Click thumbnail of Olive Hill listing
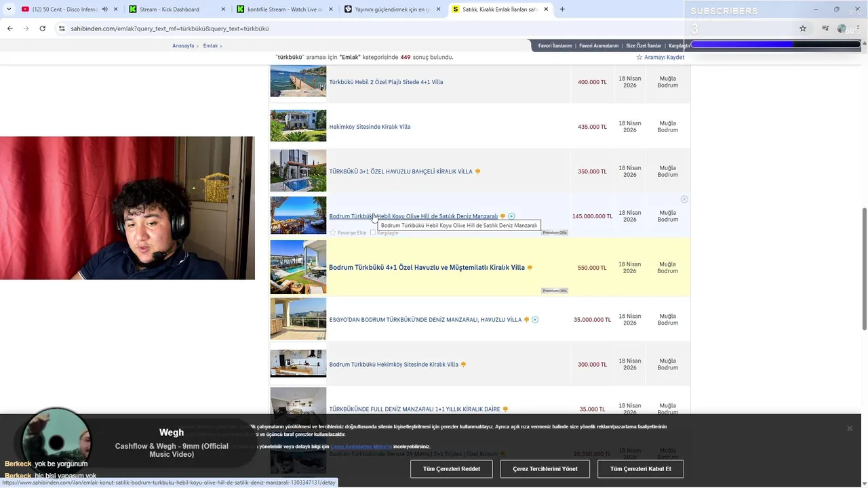Viewport: 868px width, 488px height. tap(298, 215)
